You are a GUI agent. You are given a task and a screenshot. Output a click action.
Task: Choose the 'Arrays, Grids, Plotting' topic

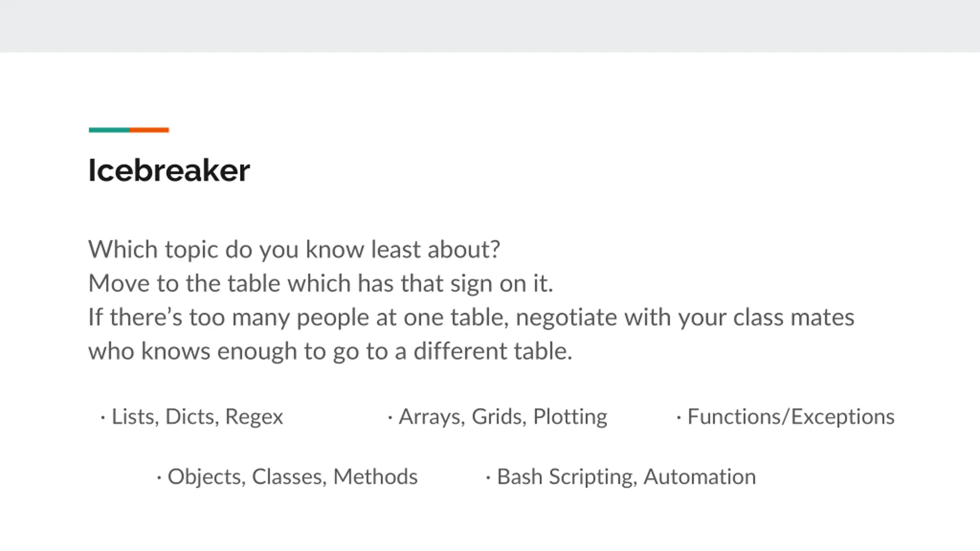pyautogui.click(x=503, y=417)
